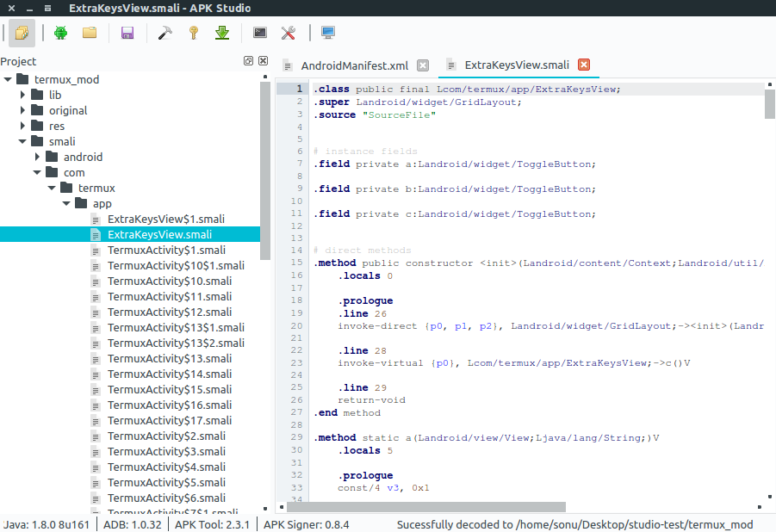
Task: Open TermuxActivity$1.smali
Action: click(166, 250)
